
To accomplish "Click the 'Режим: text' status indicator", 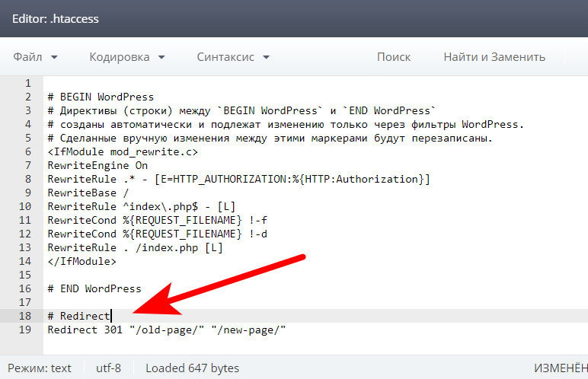I will coord(39,368).
